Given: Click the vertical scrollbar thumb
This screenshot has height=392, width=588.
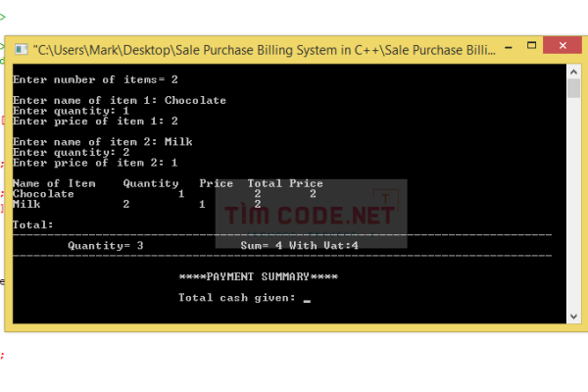Looking at the screenshot, I should [573, 88].
